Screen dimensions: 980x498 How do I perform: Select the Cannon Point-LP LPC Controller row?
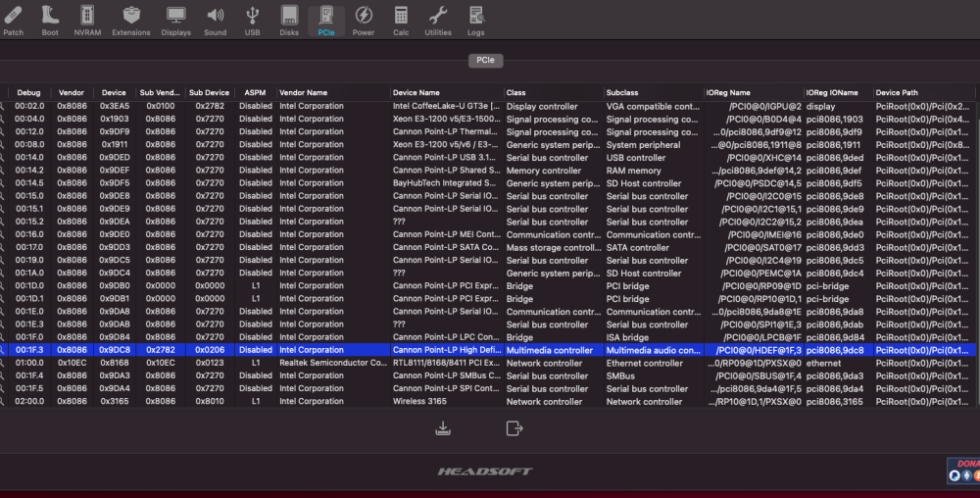pyautogui.click(x=487, y=337)
